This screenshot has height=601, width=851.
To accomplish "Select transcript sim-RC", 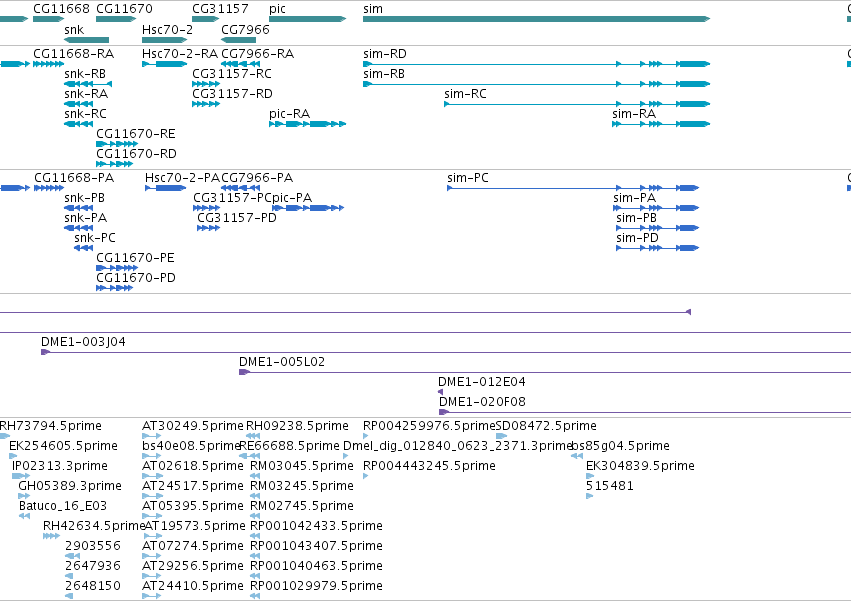I will point(577,104).
